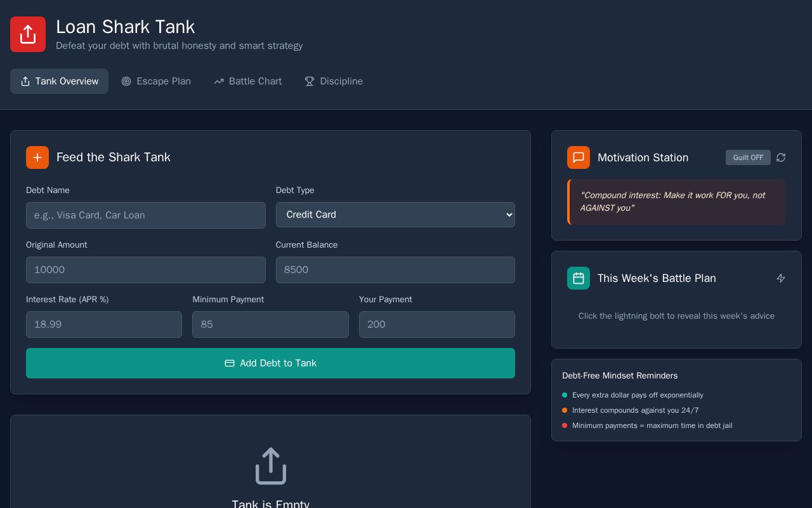The height and width of the screenshot is (508, 812).
Task: Focus the Debt Name input field
Action: (x=146, y=215)
